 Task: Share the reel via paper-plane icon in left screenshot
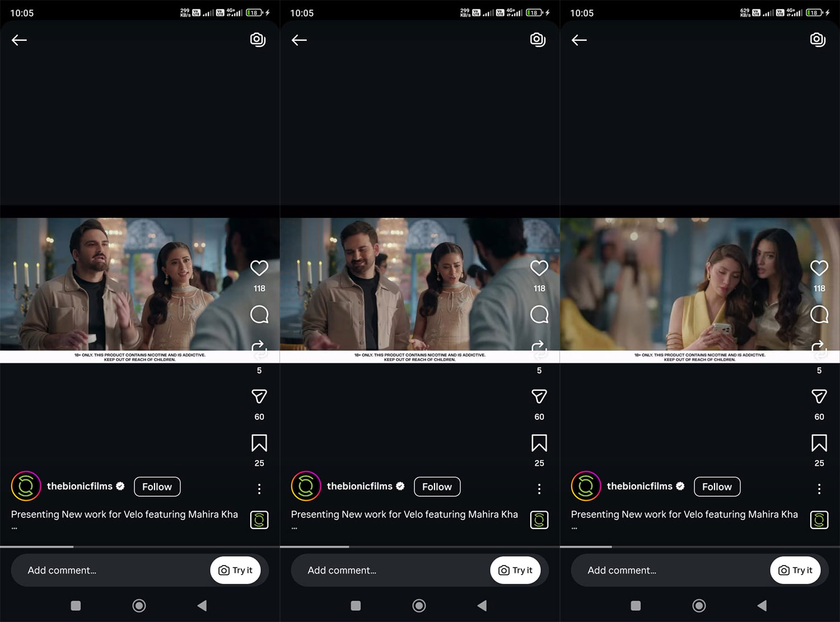click(259, 396)
